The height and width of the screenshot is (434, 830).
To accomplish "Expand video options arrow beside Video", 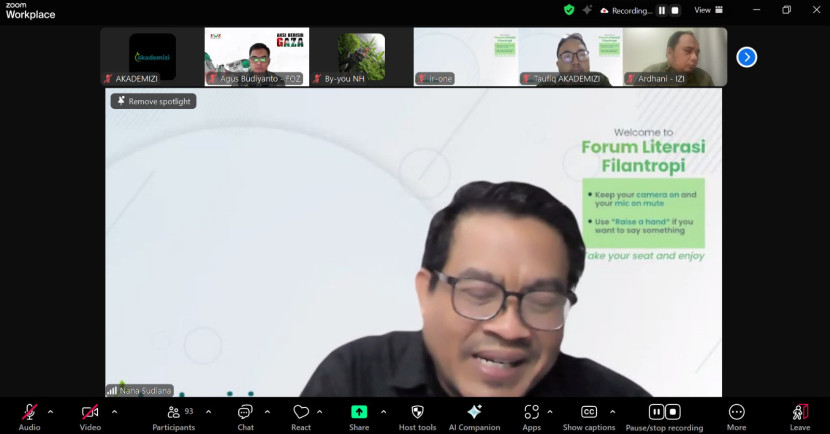I will click(114, 411).
